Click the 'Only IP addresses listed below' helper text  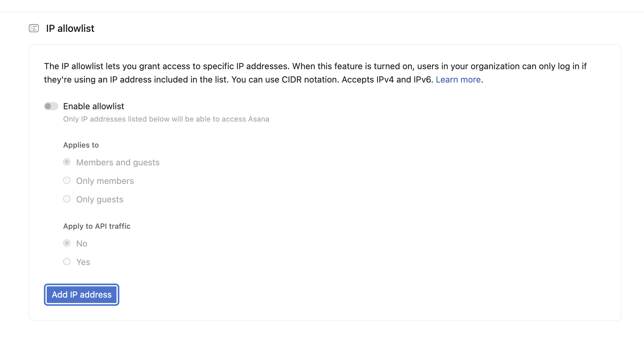(x=166, y=119)
